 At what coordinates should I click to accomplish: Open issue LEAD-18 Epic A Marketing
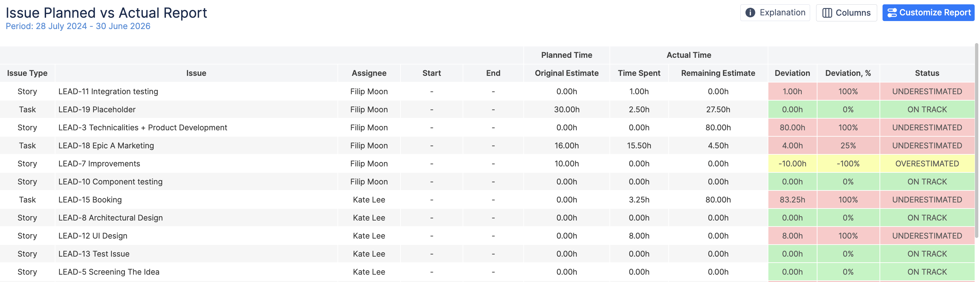point(106,146)
